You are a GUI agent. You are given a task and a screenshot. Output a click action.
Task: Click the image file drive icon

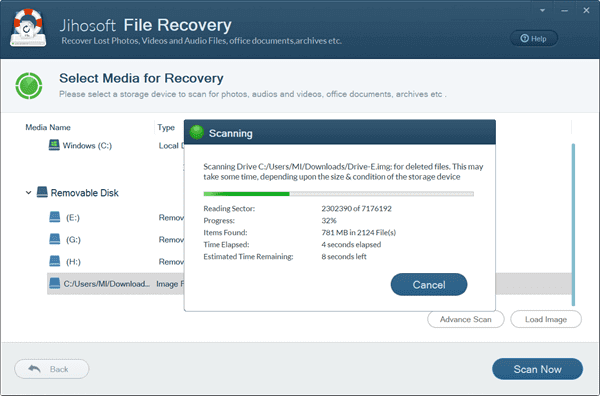click(x=55, y=284)
